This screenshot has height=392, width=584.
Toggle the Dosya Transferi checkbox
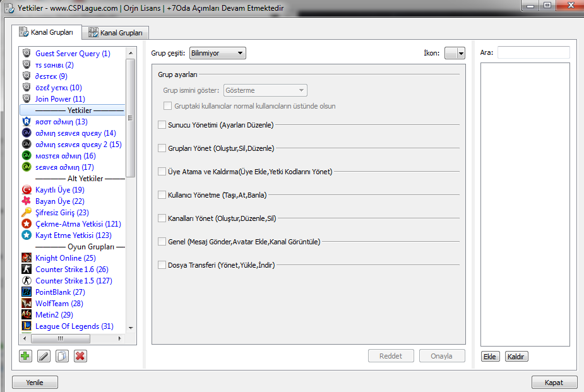(162, 266)
